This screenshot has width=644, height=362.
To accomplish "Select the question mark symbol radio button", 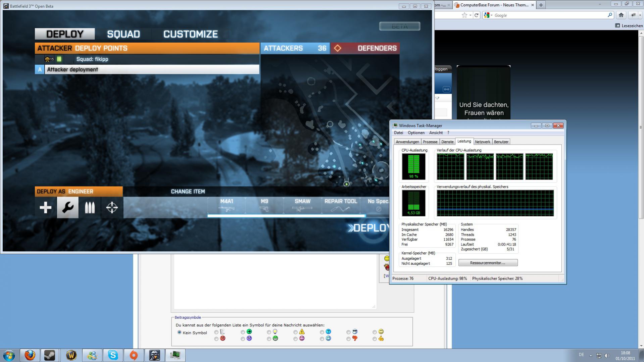I will click(322, 332).
